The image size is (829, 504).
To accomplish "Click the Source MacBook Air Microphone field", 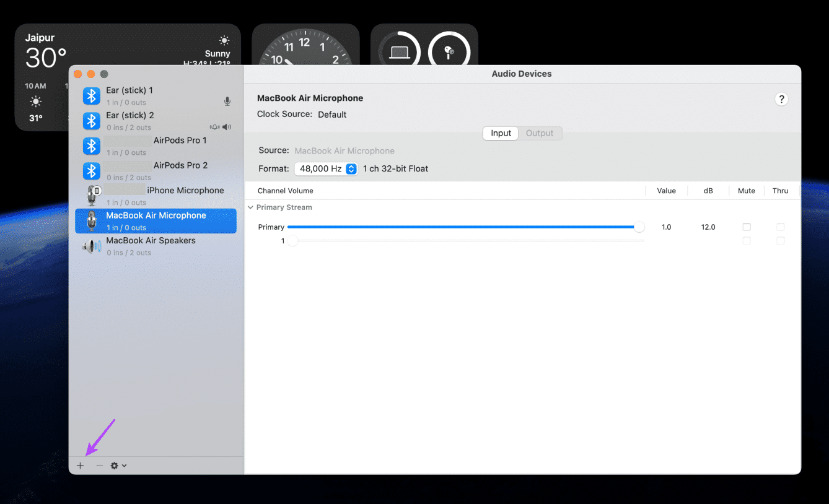I will click(344, 150).
